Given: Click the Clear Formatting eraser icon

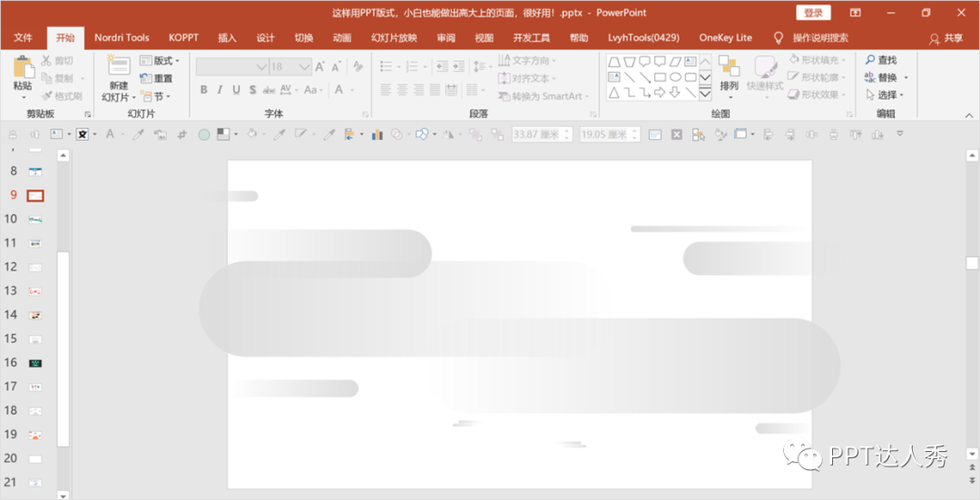Looking at the screenshot, I should tap(358, 66).
